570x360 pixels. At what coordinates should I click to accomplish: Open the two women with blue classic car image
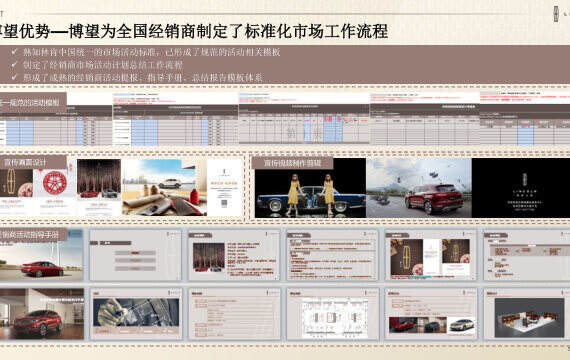tap(310, 188)
